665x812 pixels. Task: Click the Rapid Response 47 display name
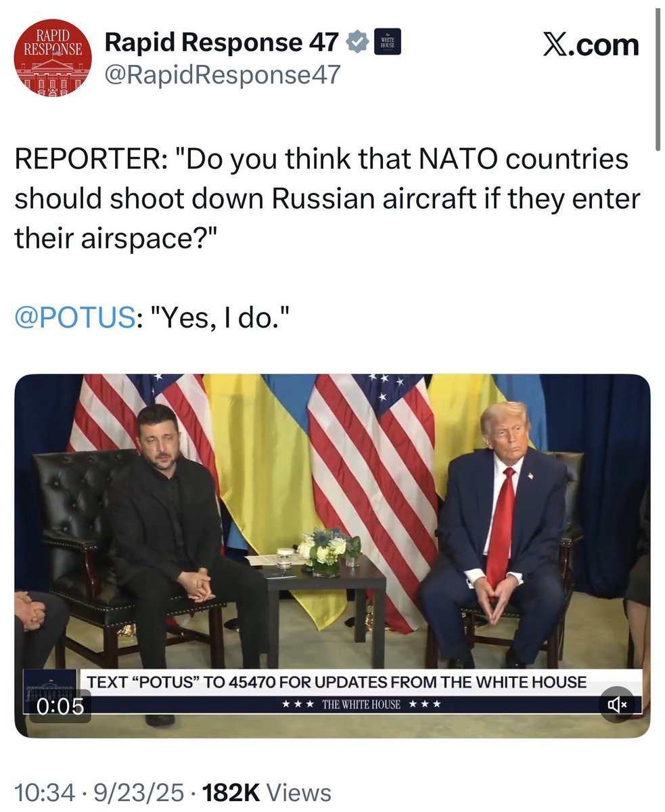pyautogui.click(x=221, y=43)
